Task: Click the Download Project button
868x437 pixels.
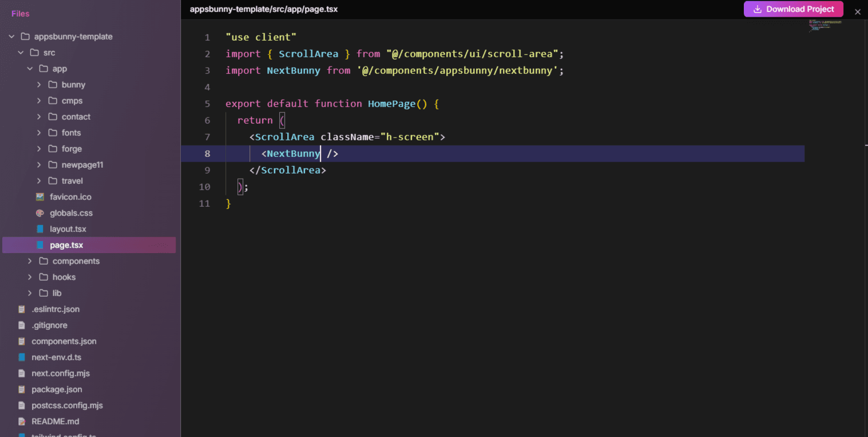Action: [x=793, y=9]
